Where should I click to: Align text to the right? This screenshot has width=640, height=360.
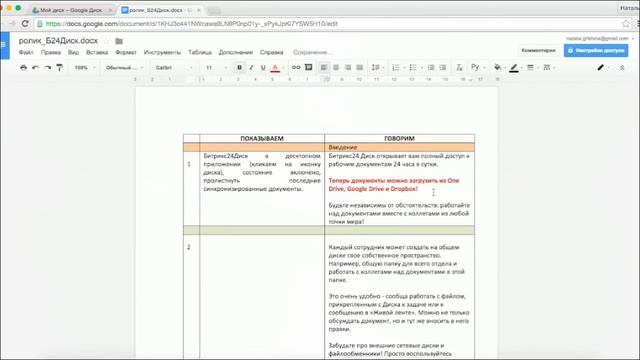[x=348, y=67]
